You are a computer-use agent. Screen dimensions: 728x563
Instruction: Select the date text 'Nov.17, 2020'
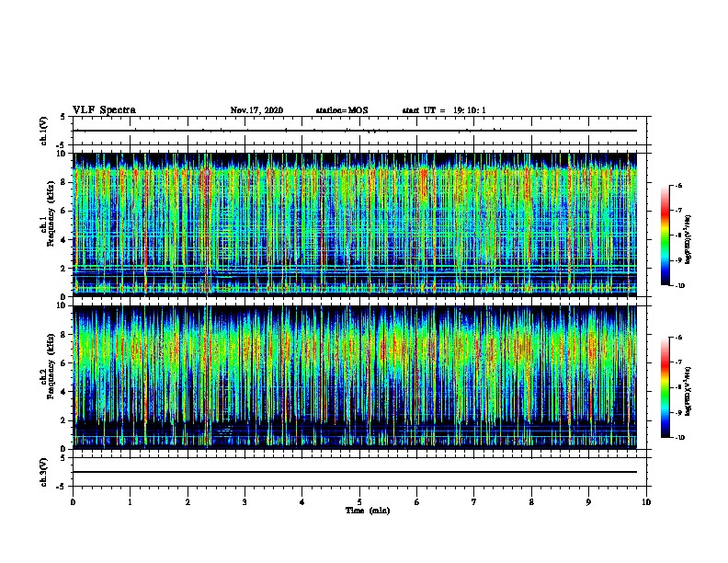(256, 110)
